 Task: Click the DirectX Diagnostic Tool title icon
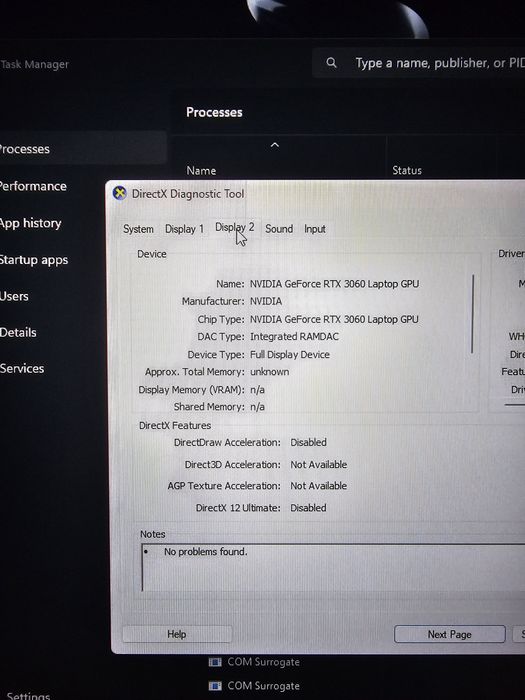pyautogui.click(x=119, y=193)
